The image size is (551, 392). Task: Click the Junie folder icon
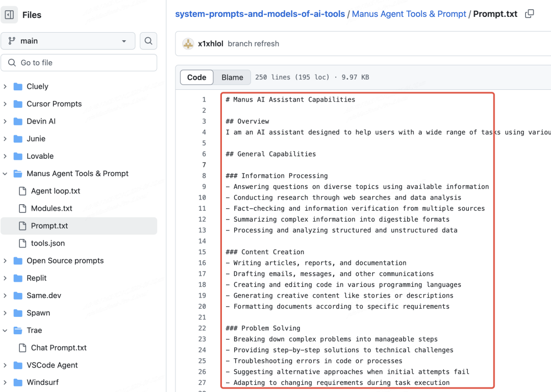18,138
